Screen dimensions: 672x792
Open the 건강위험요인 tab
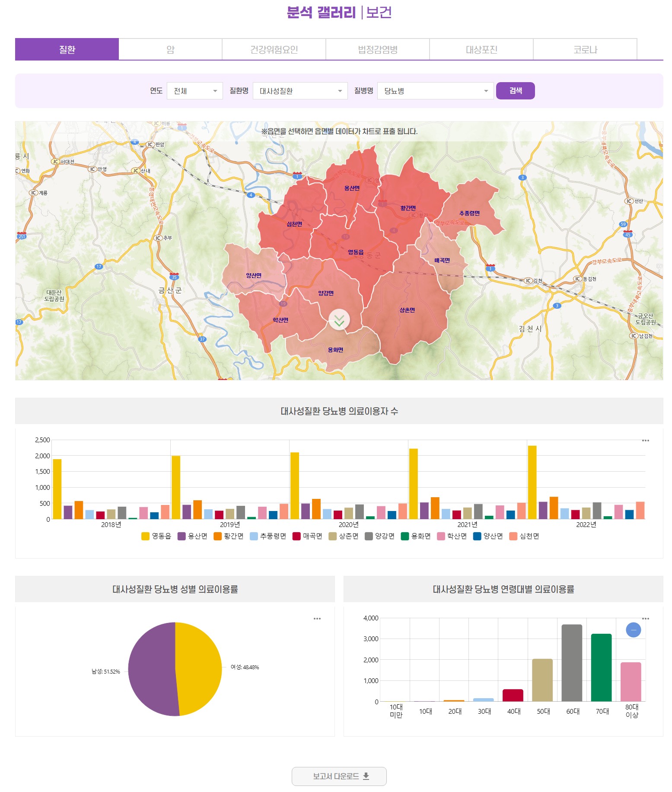(274, 49)
